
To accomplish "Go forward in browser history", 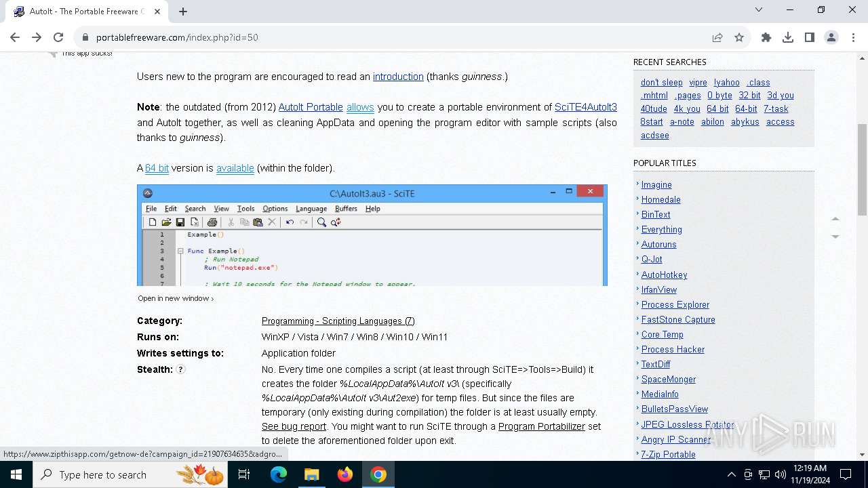I will point(37,37).
